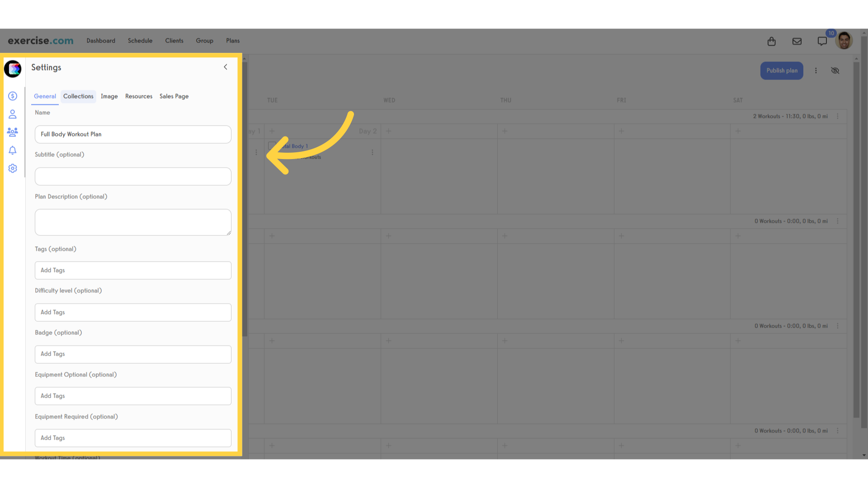
Task: Click the three-dot menu next to Publish plan
Action: coord(816,70)
